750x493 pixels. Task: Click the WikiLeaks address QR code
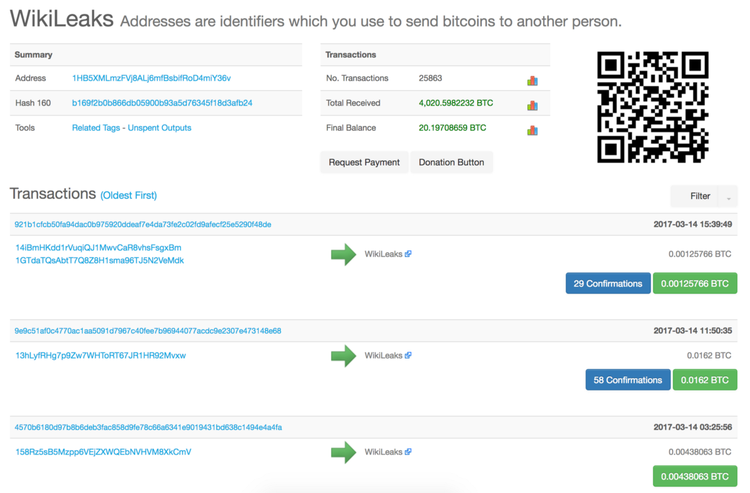(653, 108)
